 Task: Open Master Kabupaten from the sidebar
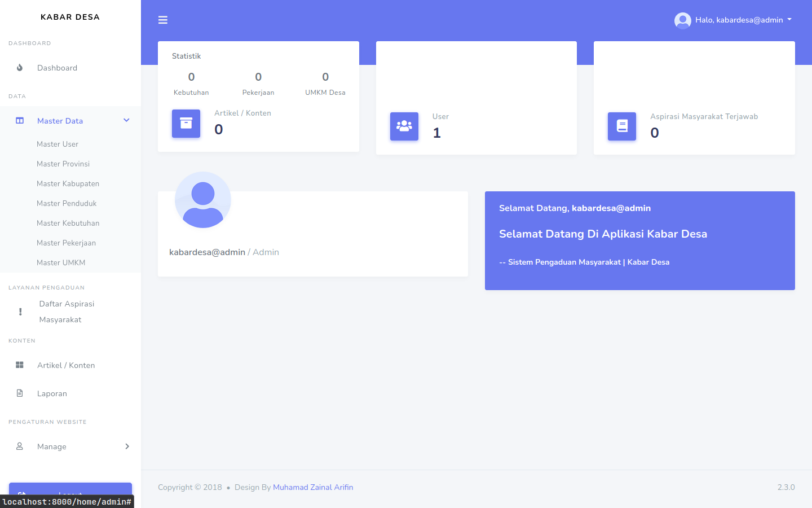(68, 183)
